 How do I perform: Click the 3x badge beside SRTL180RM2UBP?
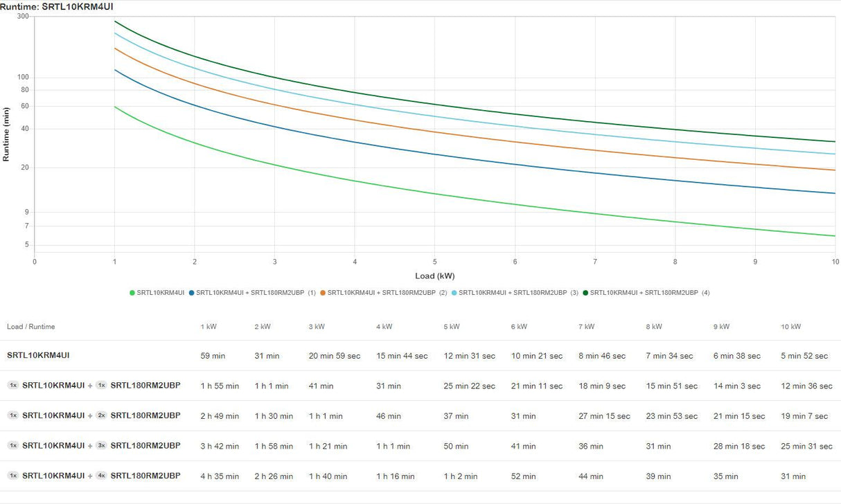click(101, 446)
